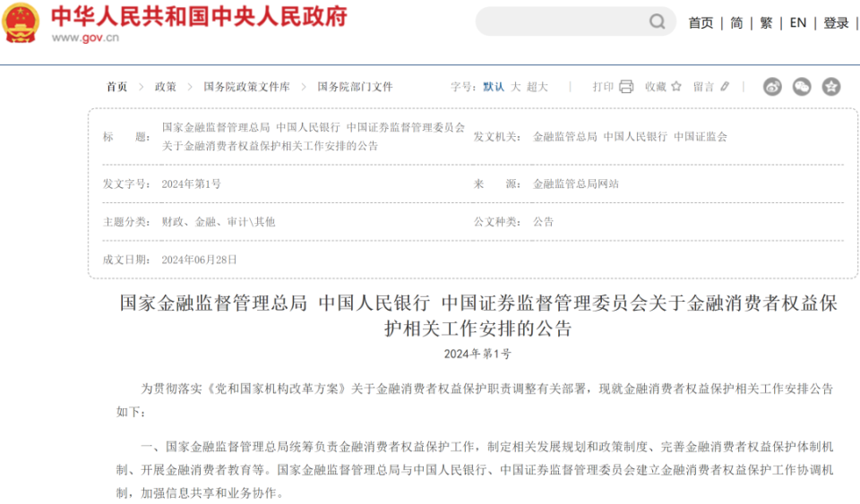This screenshot has width=860, height=504.
Task: Switch to traditional Chinese 繁
Action: (766, 23)
